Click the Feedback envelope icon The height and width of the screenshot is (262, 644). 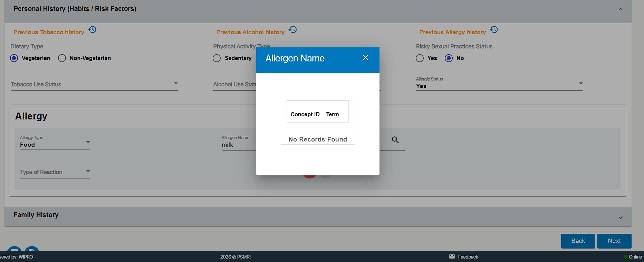(x=452, y=256)
